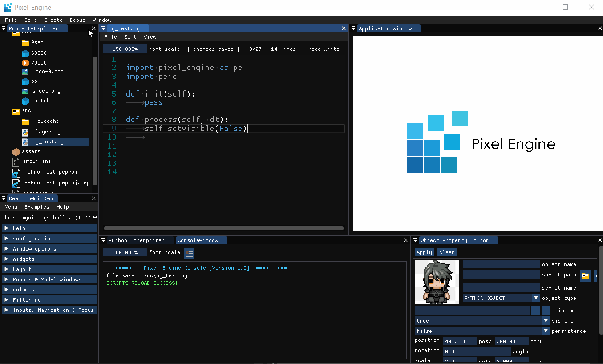Close the Project-Explorer panel
603x364 pixels.
click(93, 28)
